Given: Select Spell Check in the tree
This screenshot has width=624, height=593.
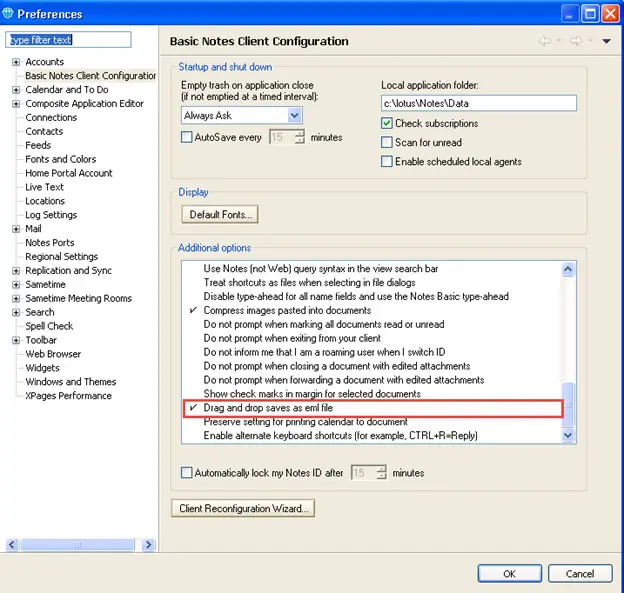Looking at the screenshot, I should [x=49, y=326].
